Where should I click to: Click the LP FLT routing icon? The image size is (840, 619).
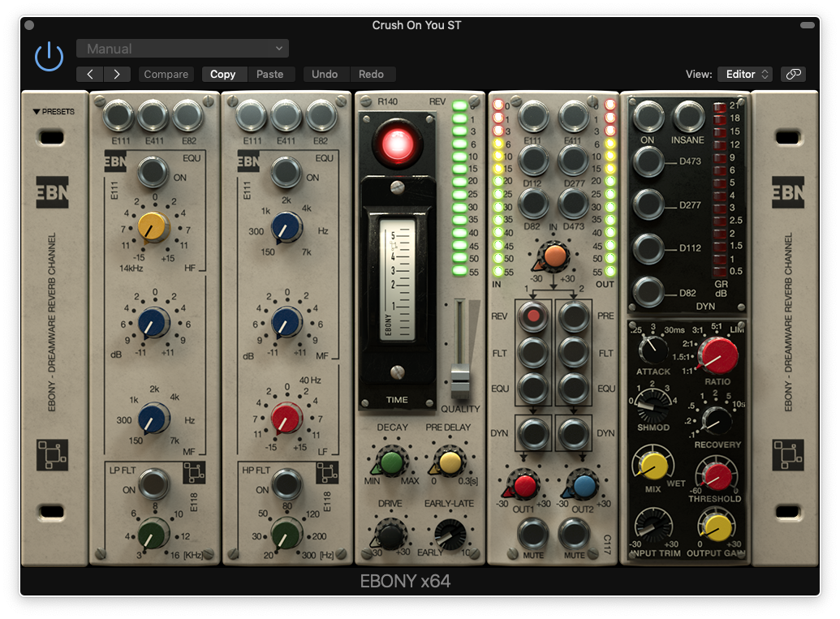[x=194, y=473]
